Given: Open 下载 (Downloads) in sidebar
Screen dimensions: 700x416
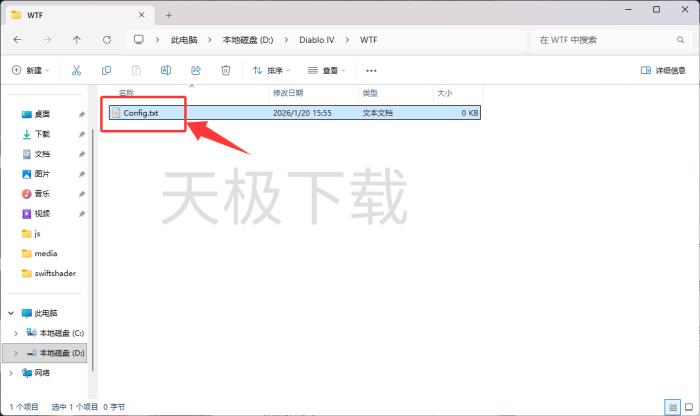Looking at the screenshot, I should (x=42, y=134).
